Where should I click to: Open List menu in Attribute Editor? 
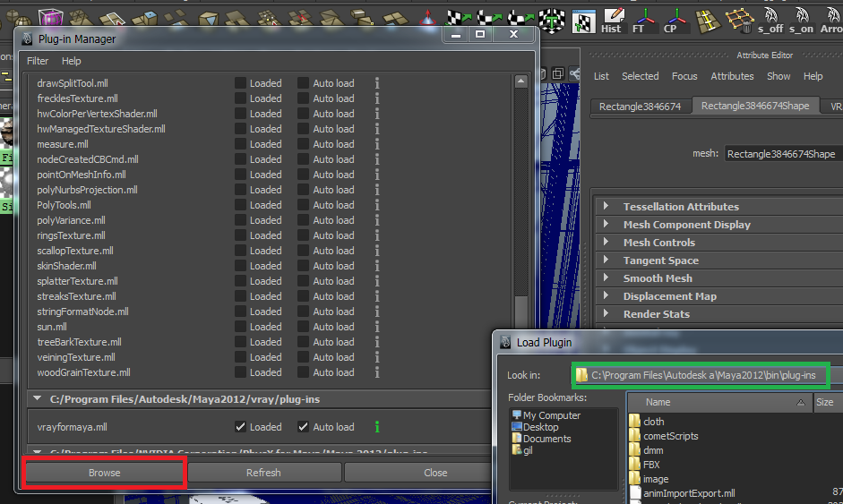[x=601, y=76]
